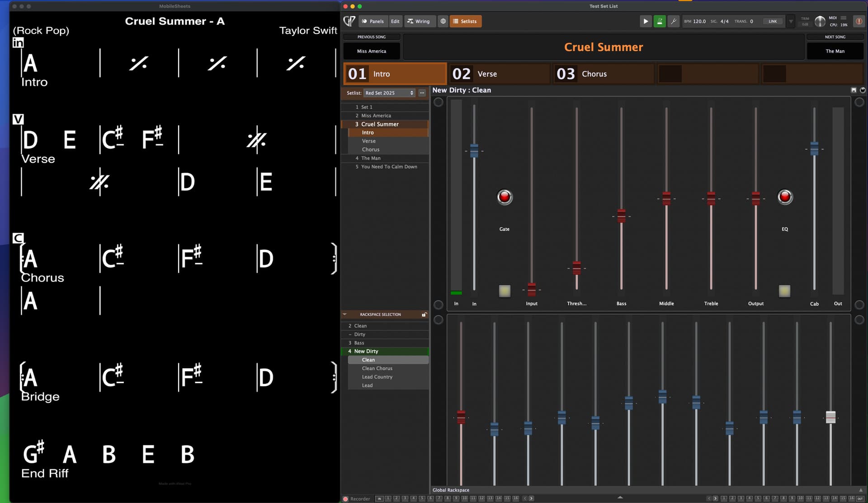The image size is (868, 503).
Task: Switch to the Wiring view
Action: pos(419,21)
